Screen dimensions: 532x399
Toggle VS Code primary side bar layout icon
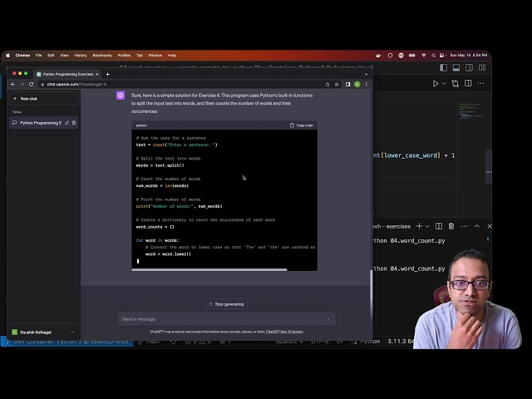443,67
